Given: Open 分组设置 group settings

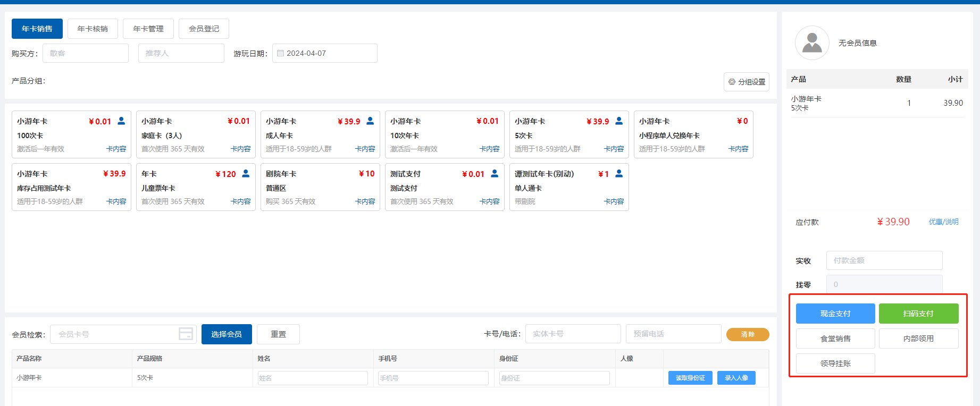Looking at the screenshot, I should (746, 82).
